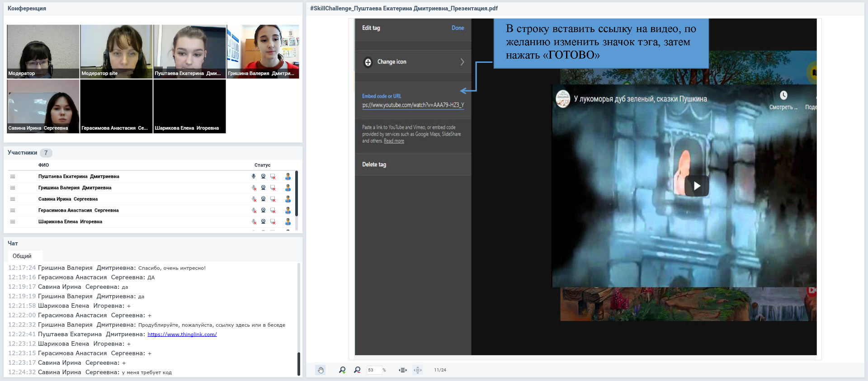Unmute microphone of Гришина Валерия Дмитриевна

254,188
